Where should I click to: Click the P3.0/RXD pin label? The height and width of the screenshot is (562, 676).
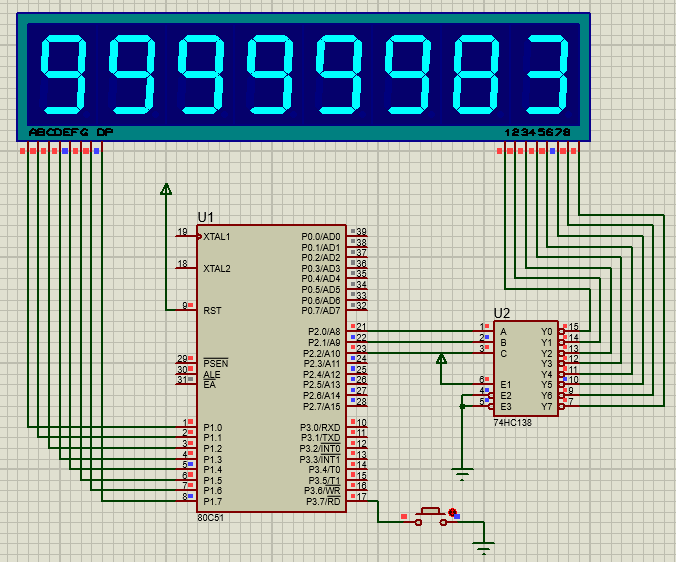pos(320,428)
